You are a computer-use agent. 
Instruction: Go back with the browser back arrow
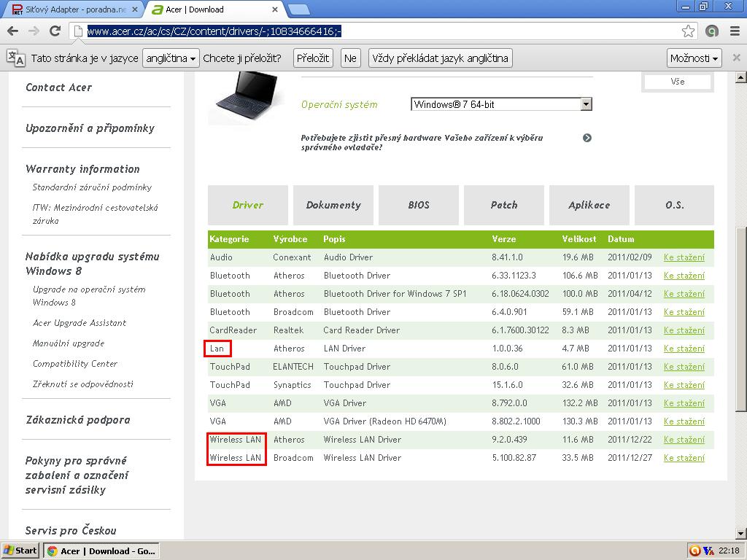13,31
